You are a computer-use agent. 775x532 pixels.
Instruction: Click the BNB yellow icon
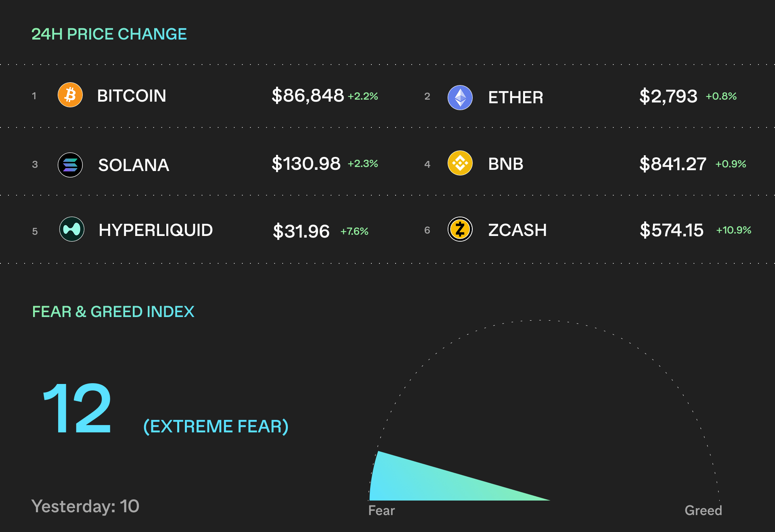click(460, 163)
